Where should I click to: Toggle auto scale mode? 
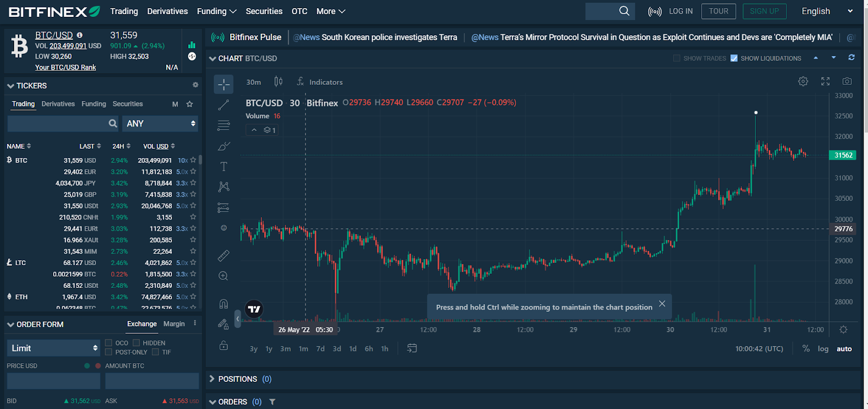coord(844,349)
